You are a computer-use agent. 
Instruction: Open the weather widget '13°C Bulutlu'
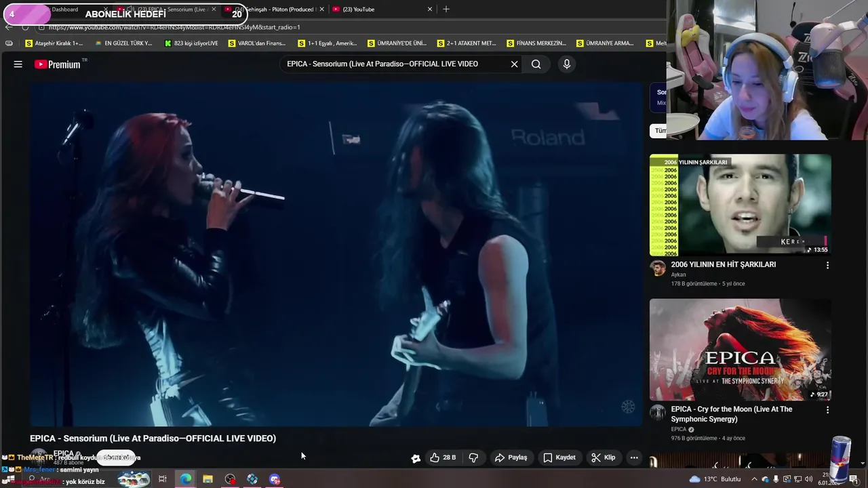coord(715,479)
